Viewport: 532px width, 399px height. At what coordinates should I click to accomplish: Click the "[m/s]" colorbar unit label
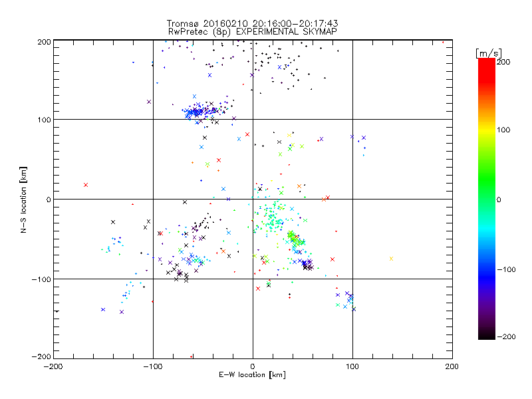pyautogui.click(x=489, y=53)
